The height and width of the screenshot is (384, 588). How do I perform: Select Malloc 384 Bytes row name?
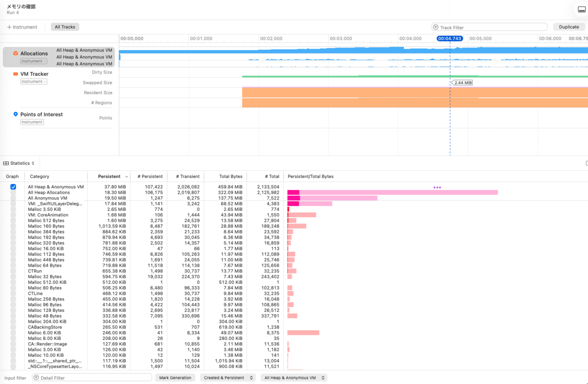click(46, 232)
